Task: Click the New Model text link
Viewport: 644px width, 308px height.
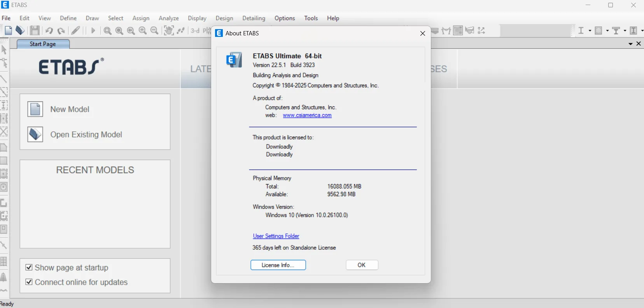Action: click(70, 110)
